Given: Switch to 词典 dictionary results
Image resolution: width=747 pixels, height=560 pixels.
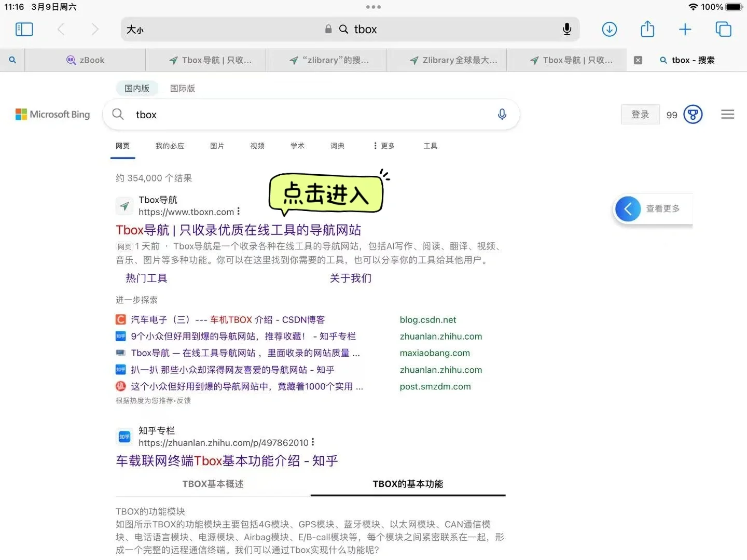Looking at the screenshot, I should coord(337,146).
